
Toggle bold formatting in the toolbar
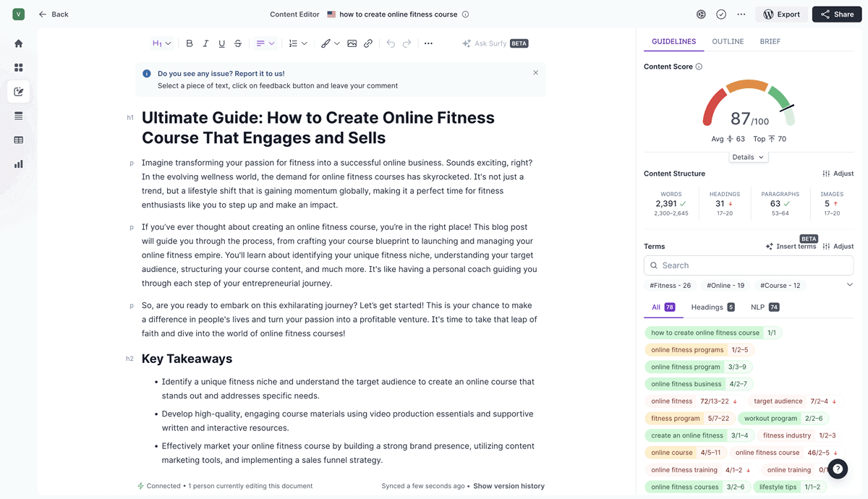[189, 43]
